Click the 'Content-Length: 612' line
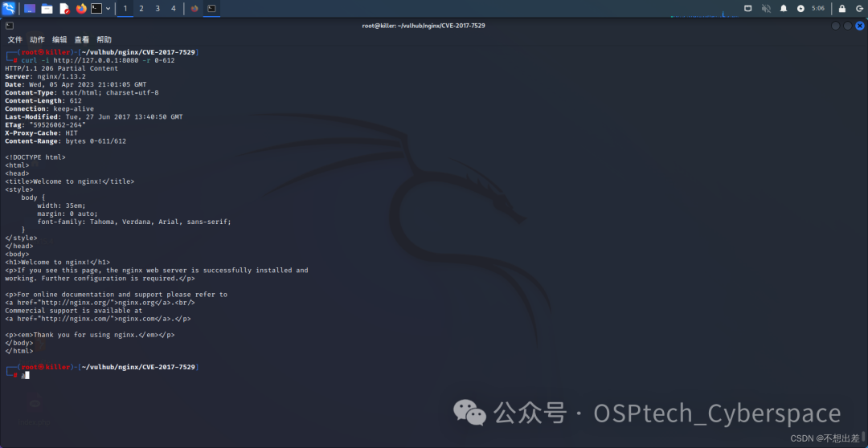 coord(43,100)
